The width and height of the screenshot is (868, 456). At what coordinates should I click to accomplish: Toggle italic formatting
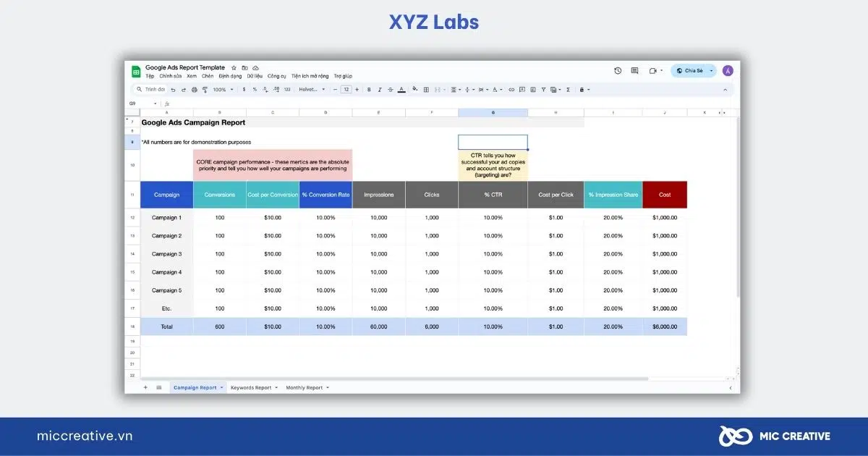point(380,90)
